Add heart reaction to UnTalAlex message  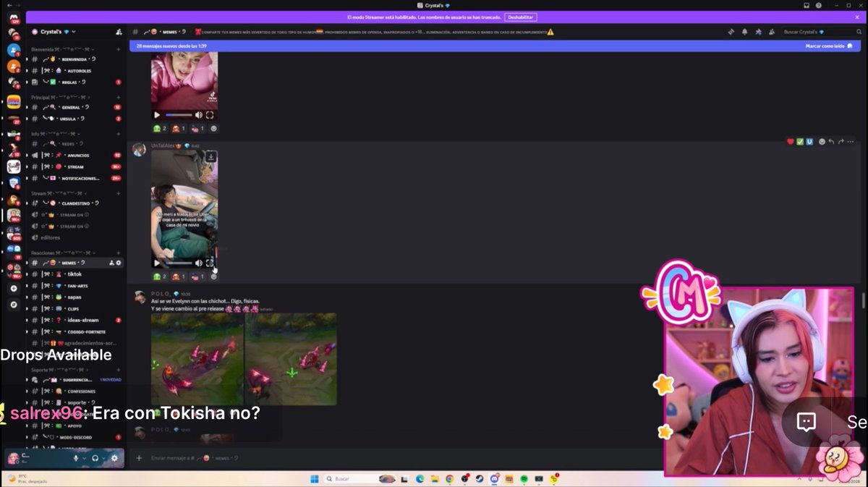tap(791, 141)
